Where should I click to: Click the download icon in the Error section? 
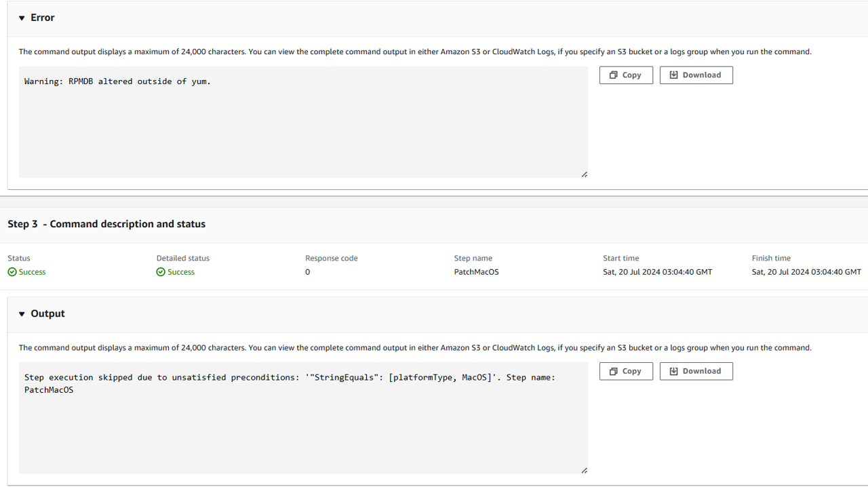tap(673, 75)
